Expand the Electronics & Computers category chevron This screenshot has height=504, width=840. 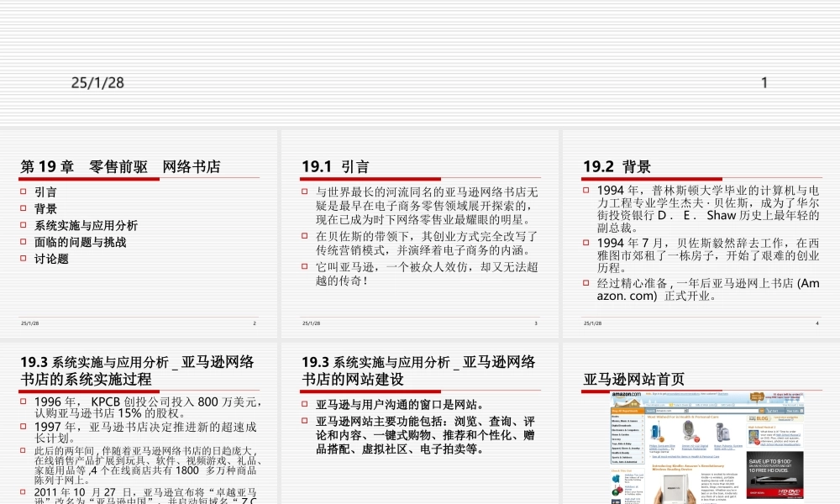point(643,430)
